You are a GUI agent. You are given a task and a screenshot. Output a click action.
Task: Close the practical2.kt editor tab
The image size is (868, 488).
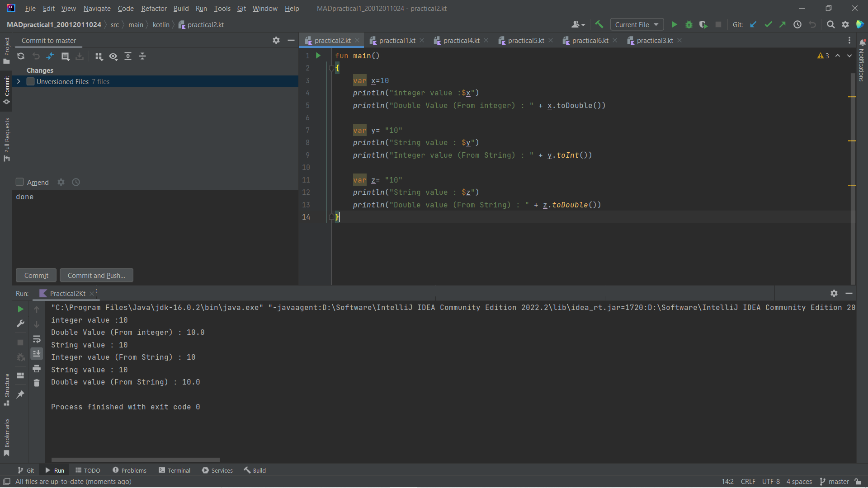tap(357, 40)
